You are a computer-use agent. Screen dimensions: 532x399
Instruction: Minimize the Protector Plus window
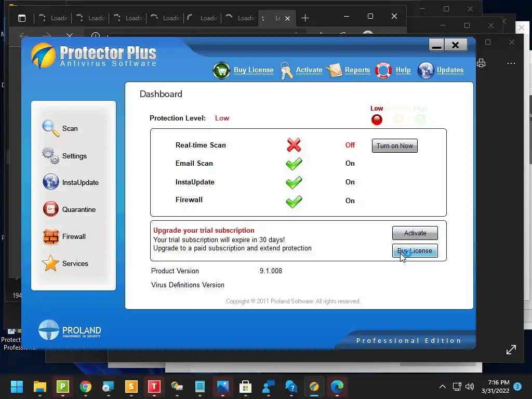click(436, 45)
